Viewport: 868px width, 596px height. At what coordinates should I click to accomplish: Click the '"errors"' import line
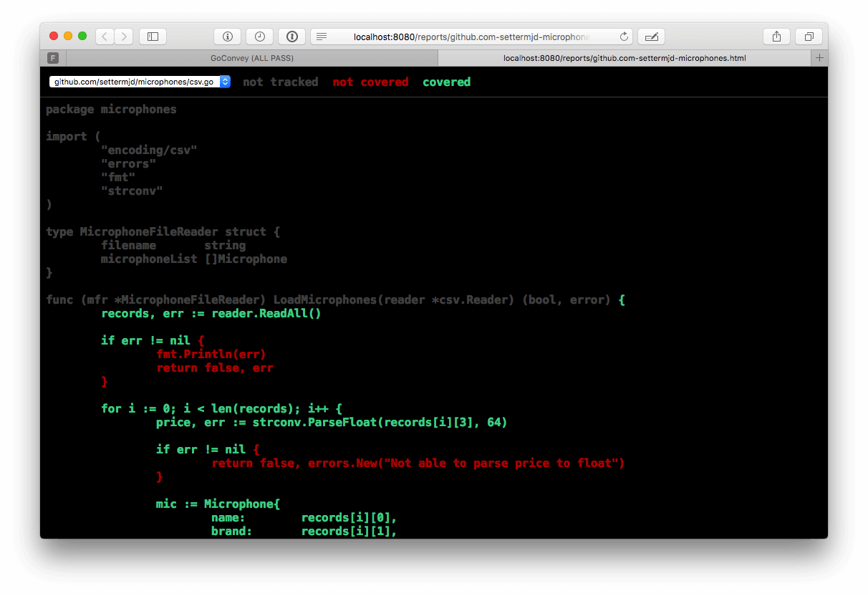[128, 164]
